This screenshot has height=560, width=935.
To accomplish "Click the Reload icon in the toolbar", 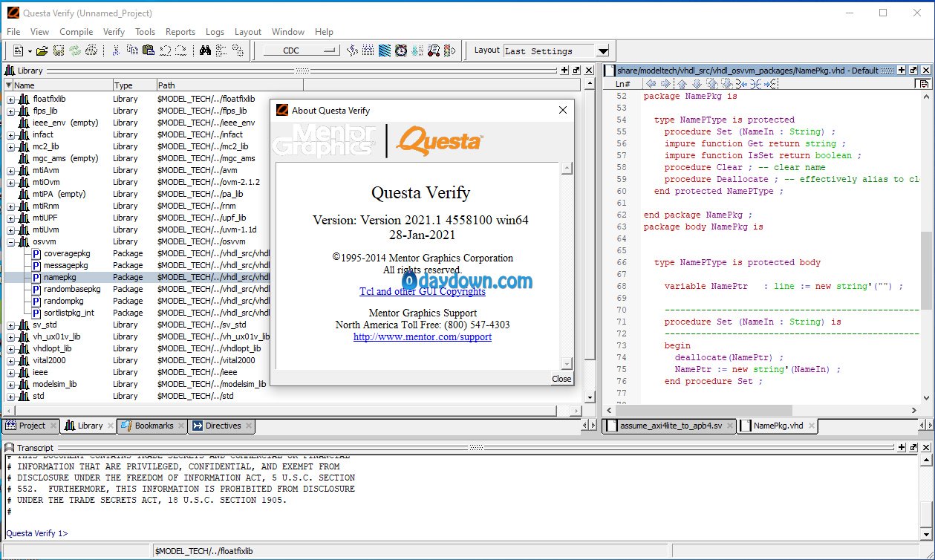I will (74, 51).
